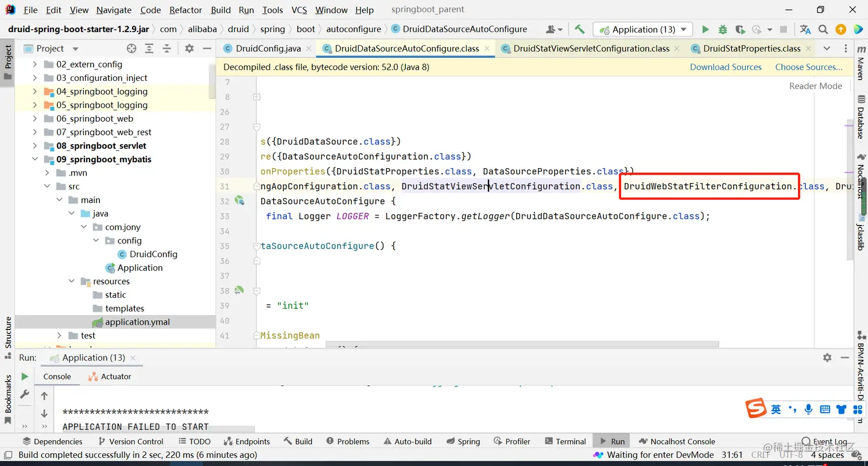
Task: Expand the 08_springboot_servlet module
Action: pyautogui.click(x=35, y=146)
